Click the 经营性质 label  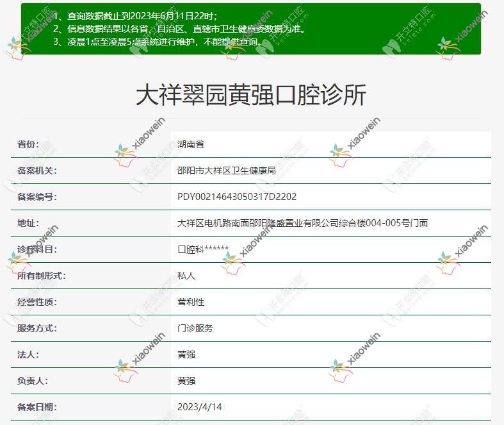(37, 302)
